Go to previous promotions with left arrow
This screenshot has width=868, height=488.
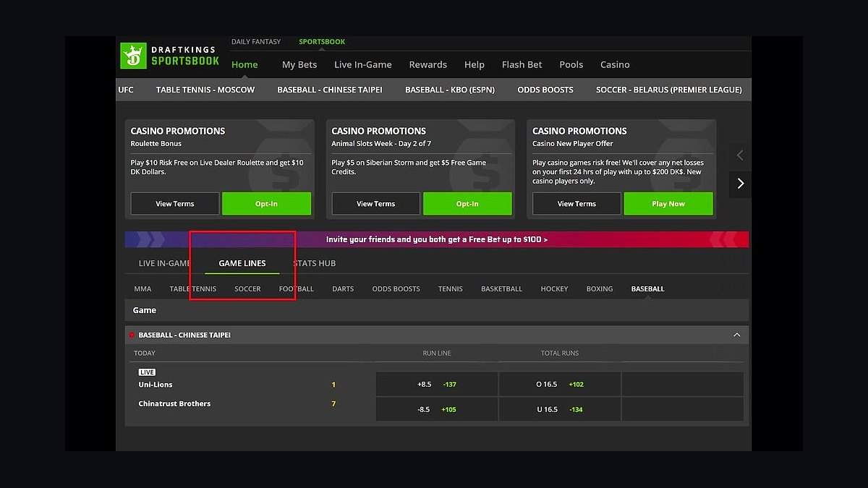click(x=740, y=155)
